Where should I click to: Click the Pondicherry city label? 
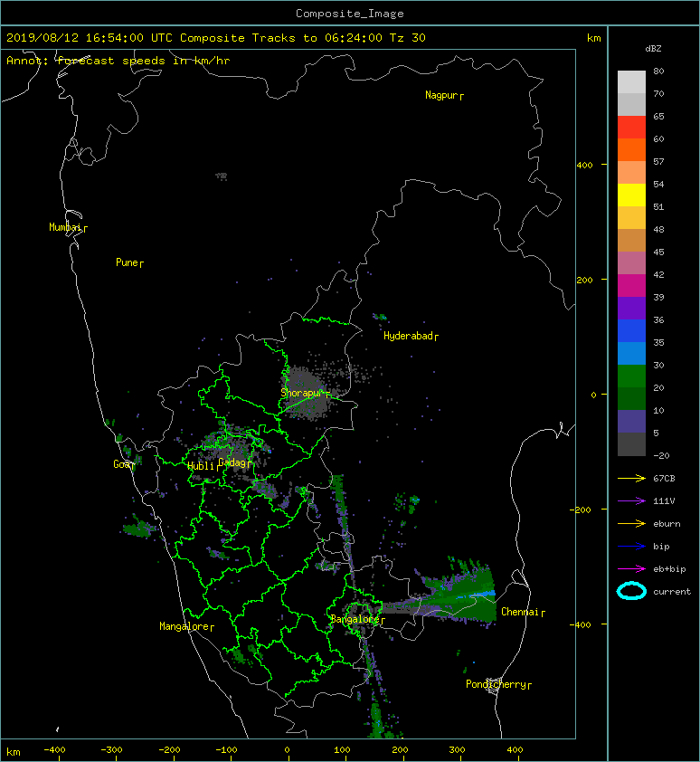[x=496, y=684]
